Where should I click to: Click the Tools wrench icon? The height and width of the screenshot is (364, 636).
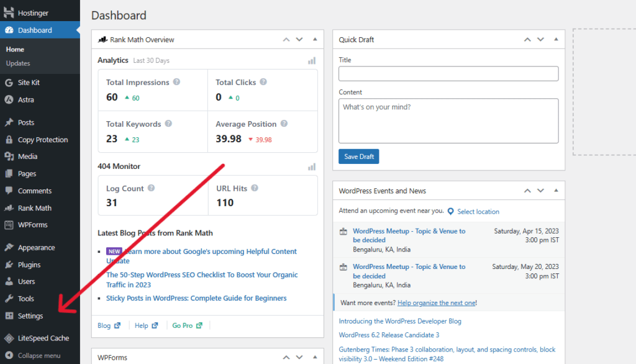click(9, 299)
